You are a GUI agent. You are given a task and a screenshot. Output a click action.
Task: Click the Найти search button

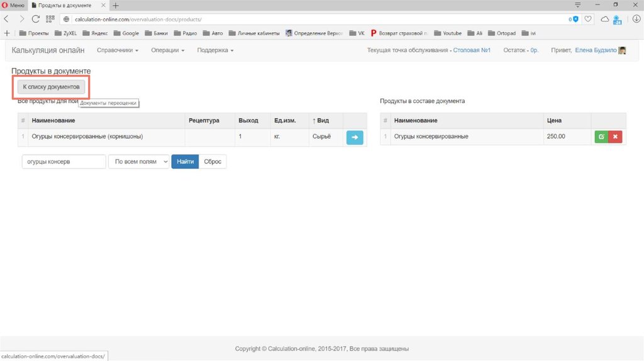(185, 162)
